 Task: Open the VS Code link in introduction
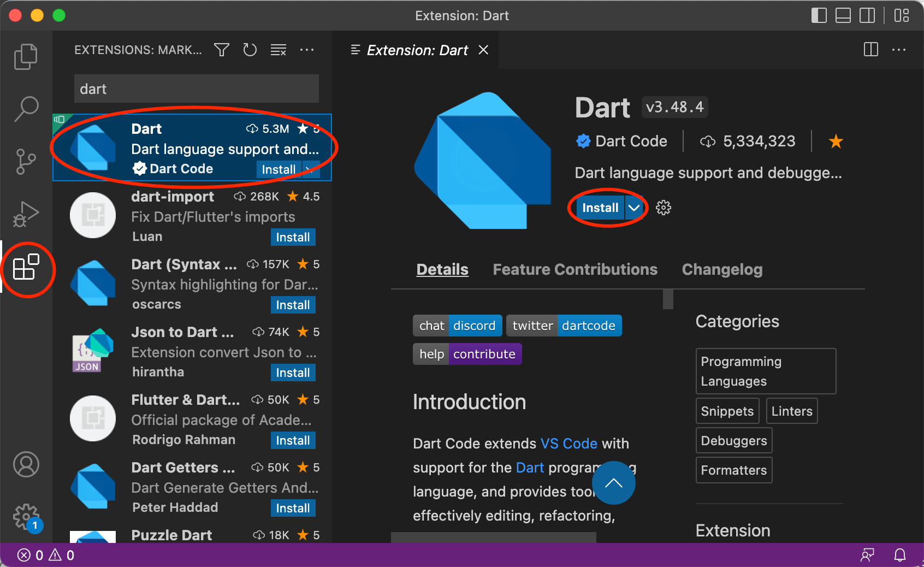pos(569,444)
